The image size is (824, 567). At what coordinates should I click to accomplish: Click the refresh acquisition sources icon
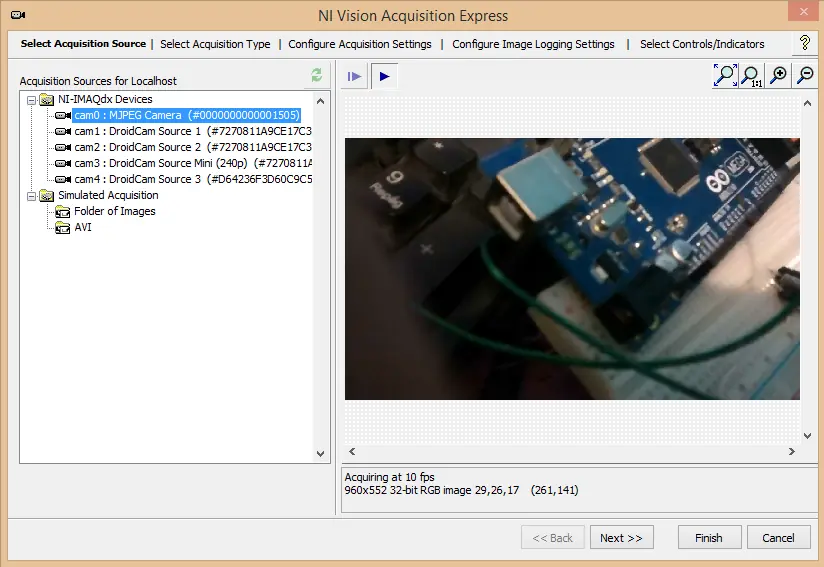tap(316, 75)
